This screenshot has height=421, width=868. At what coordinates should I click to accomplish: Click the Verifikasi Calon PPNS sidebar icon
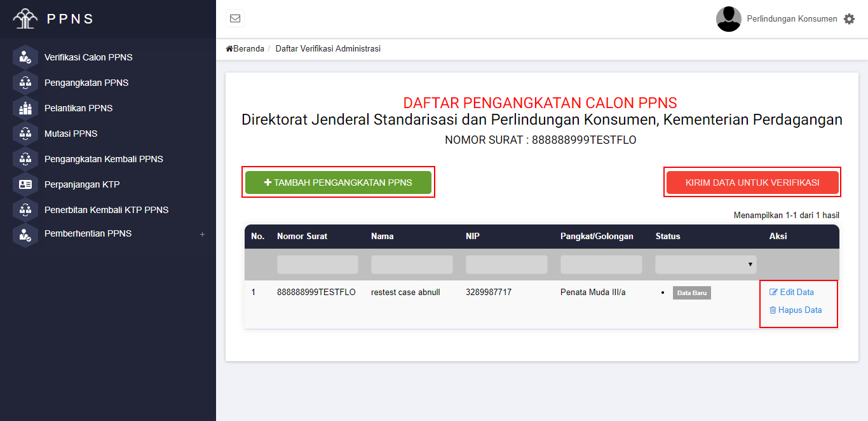pos(25,57)
